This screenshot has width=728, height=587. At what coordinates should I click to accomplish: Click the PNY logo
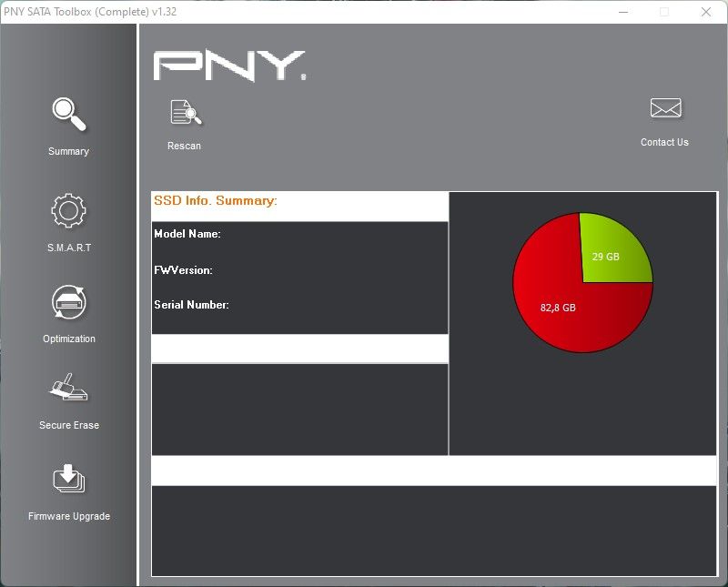(230, 66)
